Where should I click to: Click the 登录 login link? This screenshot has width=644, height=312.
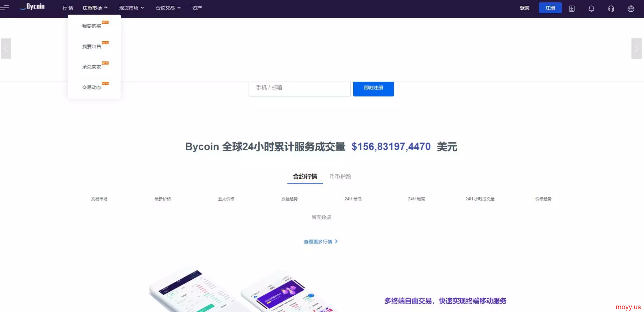[524, 7]
